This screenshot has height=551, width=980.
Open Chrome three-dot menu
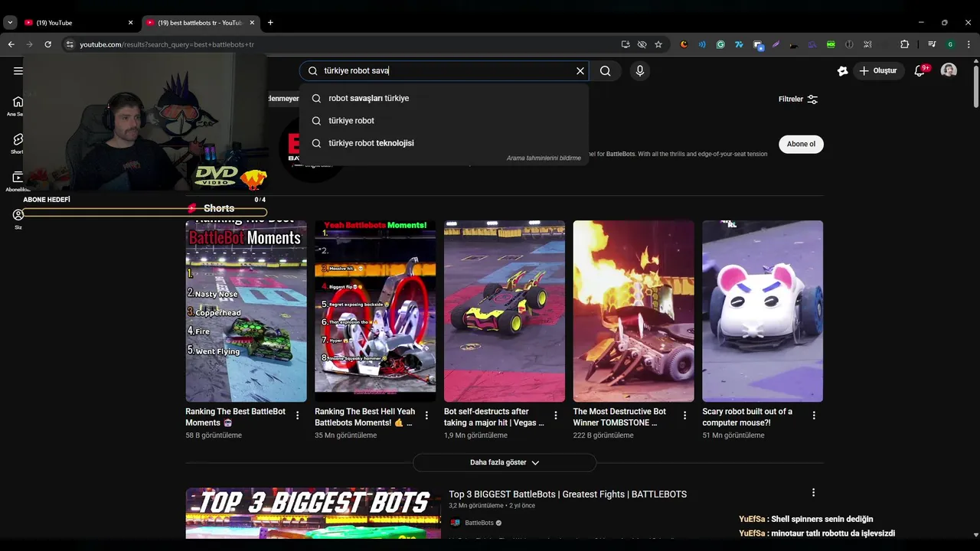(x=969, y=44)
